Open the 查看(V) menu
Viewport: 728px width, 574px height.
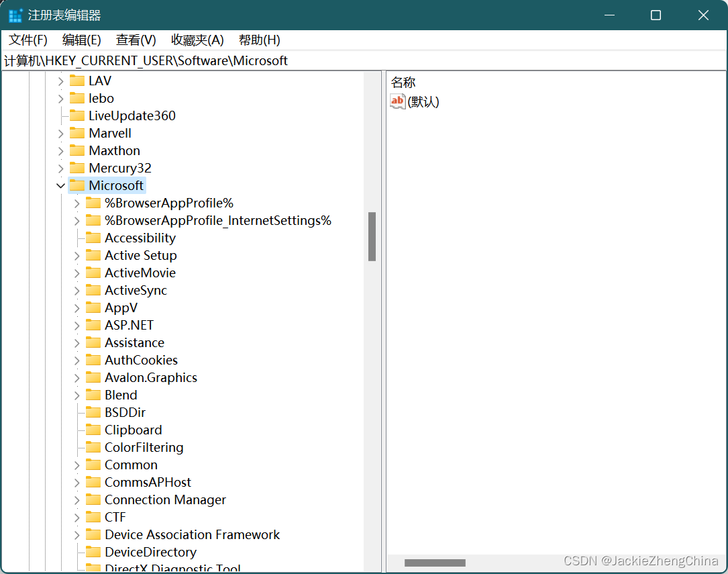pyautogui.click(x=136, y=40)
